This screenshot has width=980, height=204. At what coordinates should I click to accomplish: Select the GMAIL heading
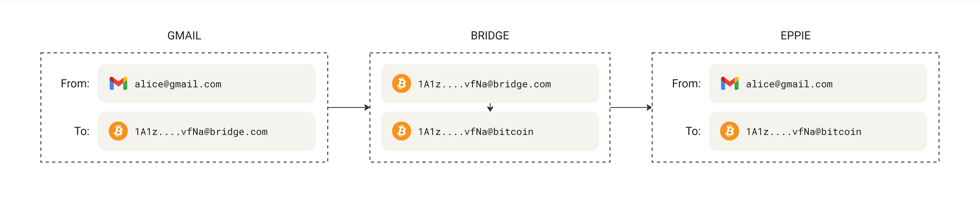pyautogui.click(x=184, y=36)
